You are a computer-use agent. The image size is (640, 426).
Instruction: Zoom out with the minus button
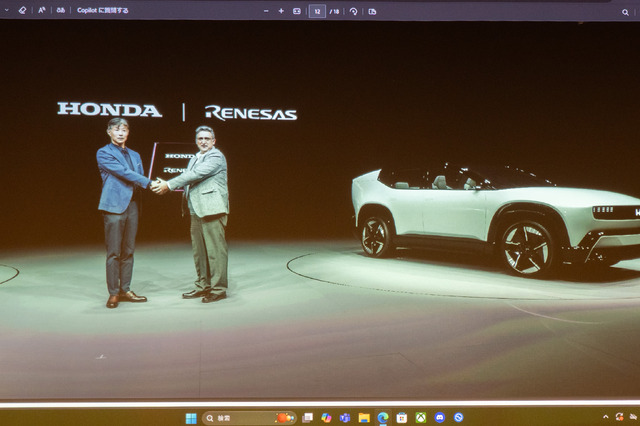(266, 11)
